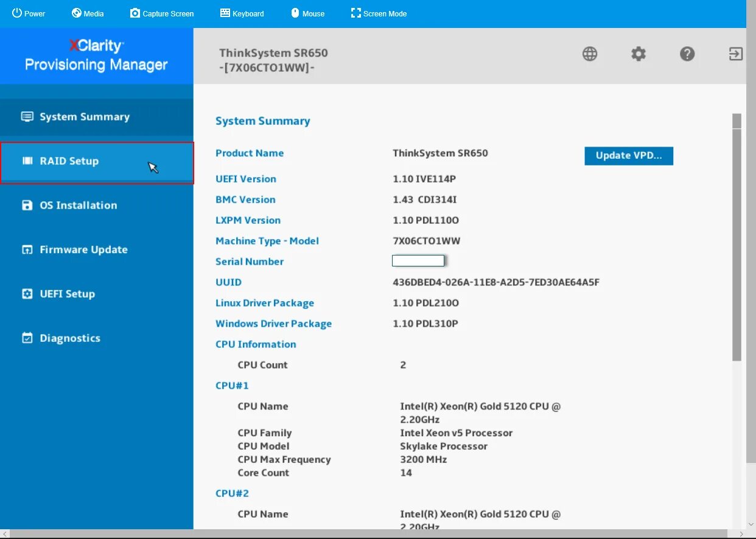
Task: Open the Power menu in remote console
Action: tap(29, 13)
